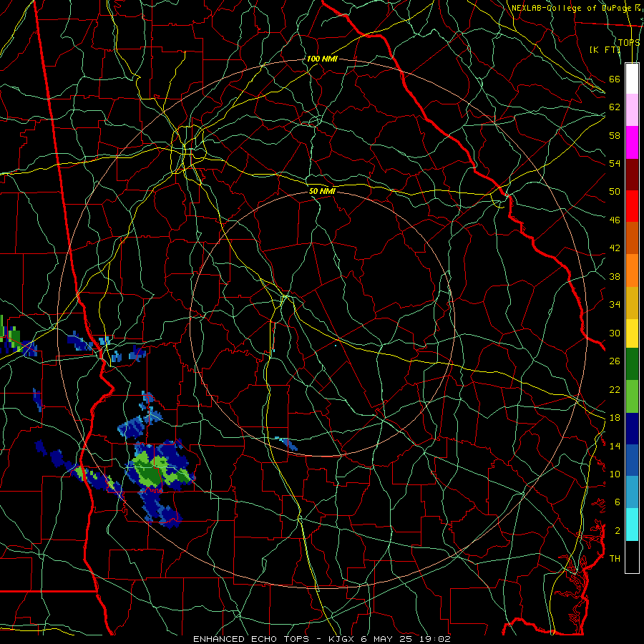Click the black TH threshold swatch
The width and height of the screenshot is (644, 644).
(632, 557)
